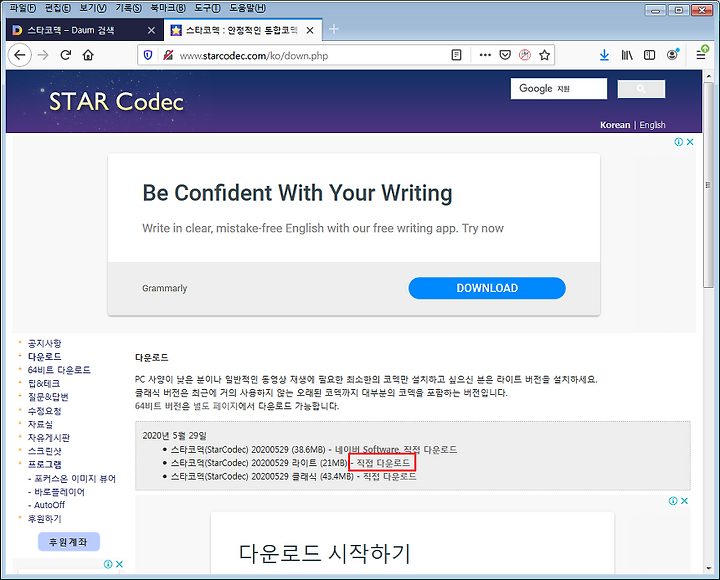Open 질문&답변 sidebar link
720x580 pixels.
click(x=48, y=397)
